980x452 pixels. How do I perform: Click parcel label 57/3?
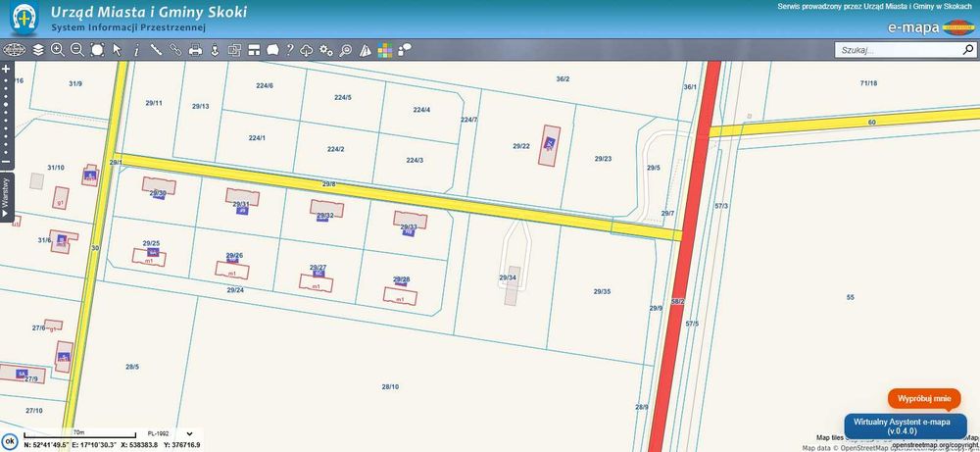coord(721,206)
